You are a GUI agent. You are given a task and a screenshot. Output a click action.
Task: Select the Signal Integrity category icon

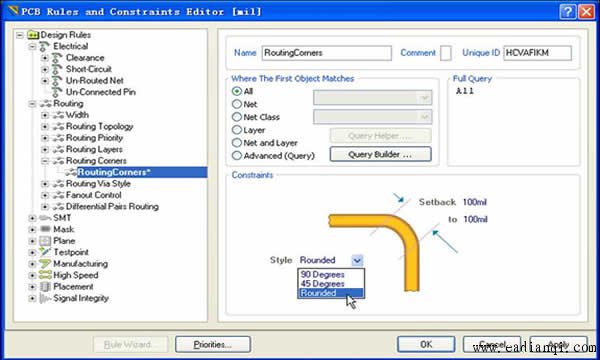pos(45,298)
